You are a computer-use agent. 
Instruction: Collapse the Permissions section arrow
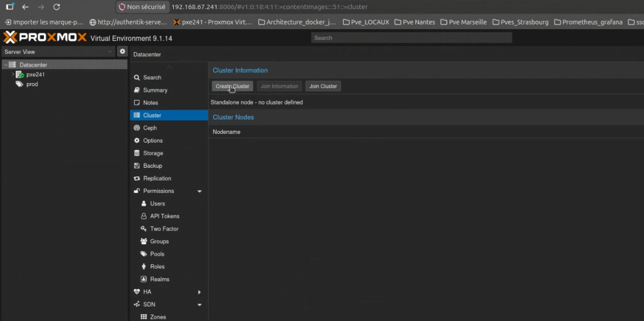coord(199,191)
